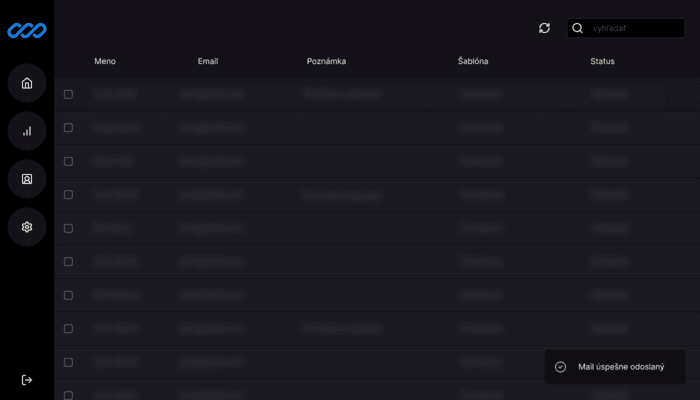This screenshot has width=700, height=400.
Task: Click the magnifier icon in the search box
Action: [578, 28]
